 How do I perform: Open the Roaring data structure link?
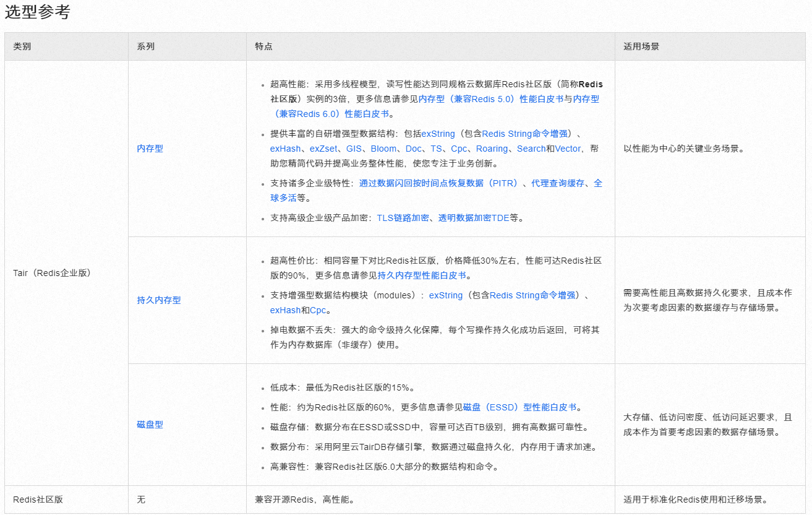(x=492, y=149)
